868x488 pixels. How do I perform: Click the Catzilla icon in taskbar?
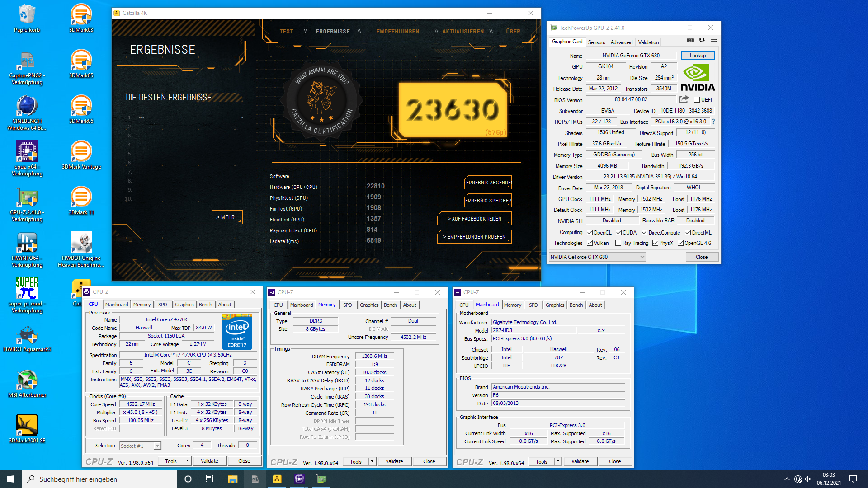click(277, 479)
